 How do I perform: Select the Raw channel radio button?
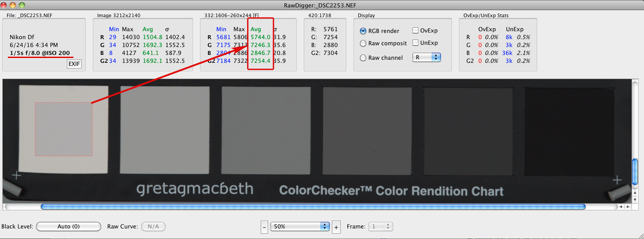click(x=363, y=58)
